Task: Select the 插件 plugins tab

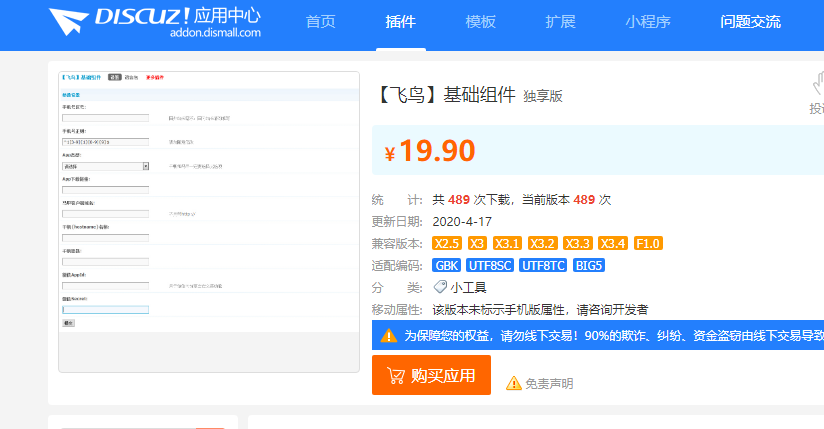Action: [x=400, y=22]
